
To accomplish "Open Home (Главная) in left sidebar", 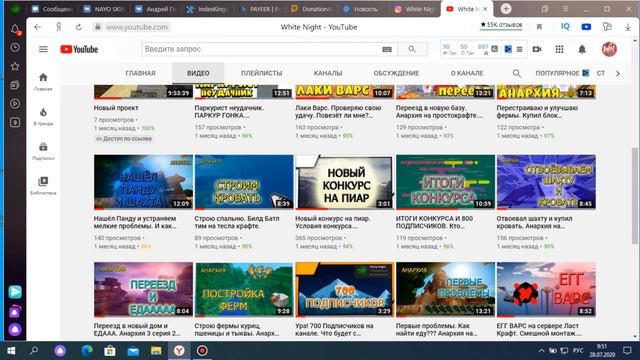I will click(x=43, y=82).
